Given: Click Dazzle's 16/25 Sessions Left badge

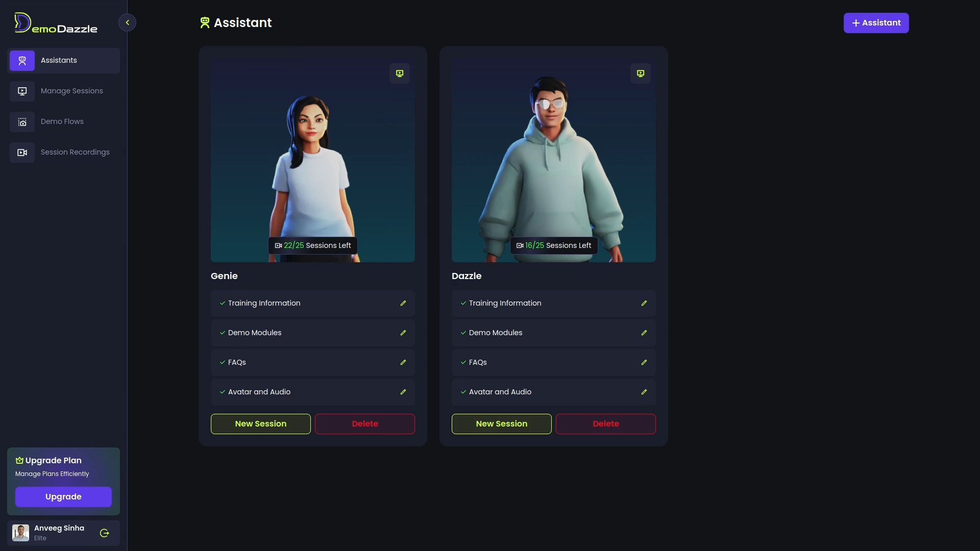Looking at the screenshot, I should [x=554, y=245].
